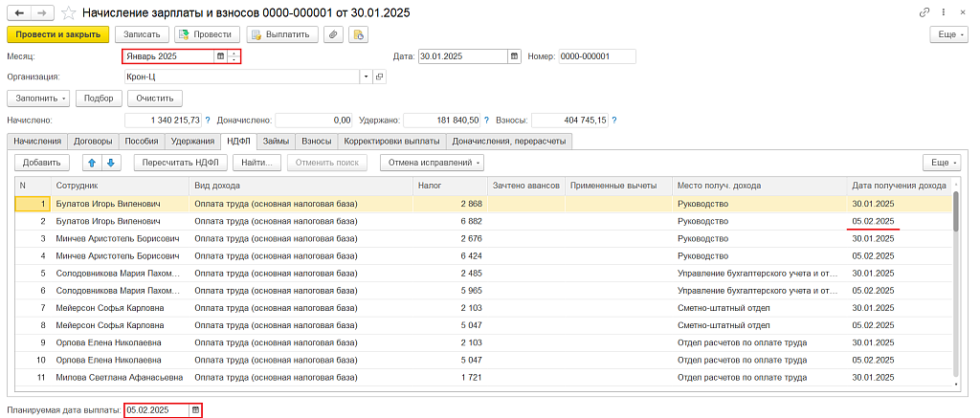The image size is (980, 418).
Task: Switch to the Договоры tab
Action: click(93, 142)
